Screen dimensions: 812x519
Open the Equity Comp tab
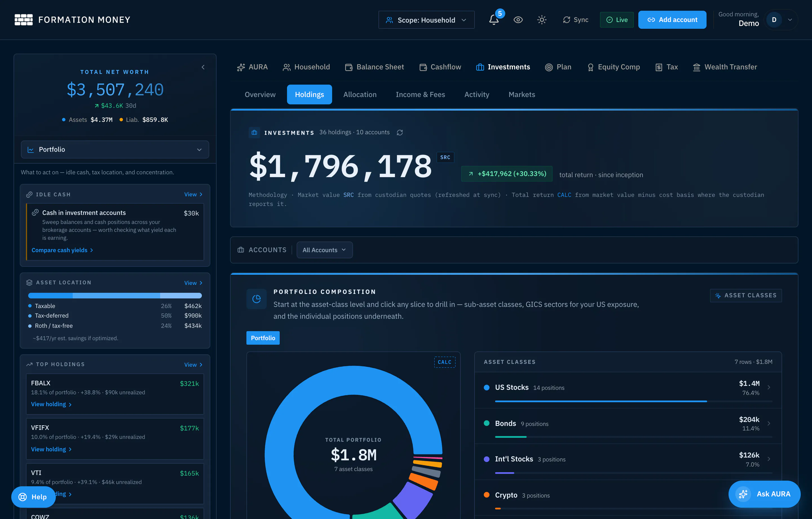click(x=614, y=67)
